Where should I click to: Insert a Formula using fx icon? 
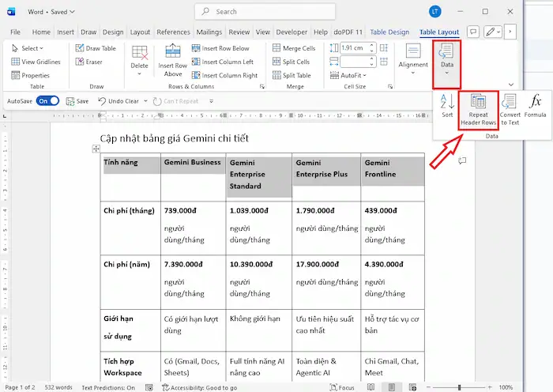535,106
